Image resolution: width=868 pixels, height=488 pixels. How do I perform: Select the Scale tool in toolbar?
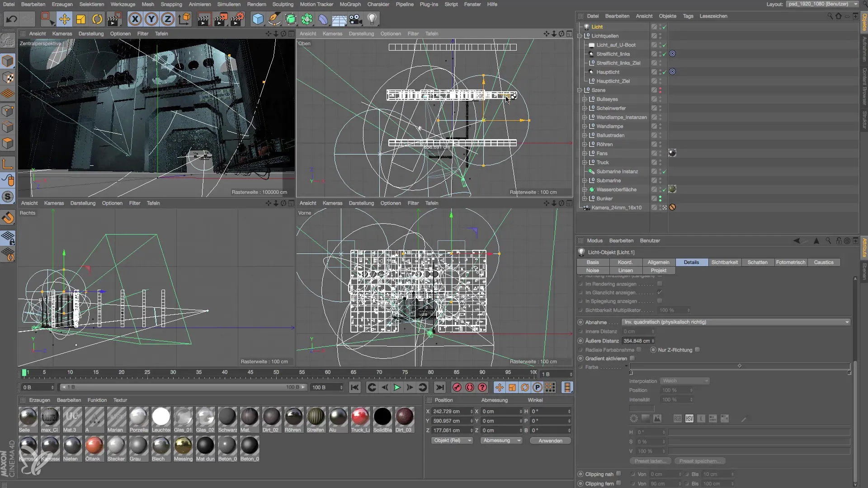pyautogui.click(x=81, y=19)
